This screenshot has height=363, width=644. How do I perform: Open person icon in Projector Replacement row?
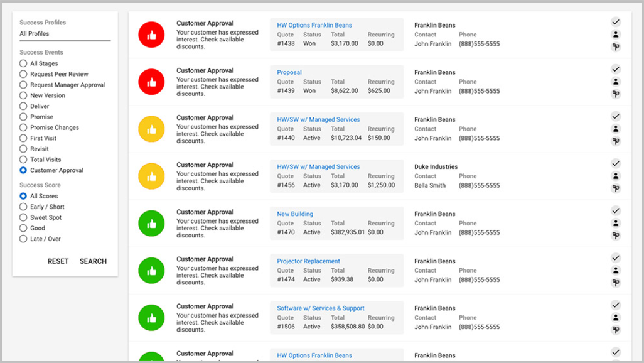click(x=616, y=271)
